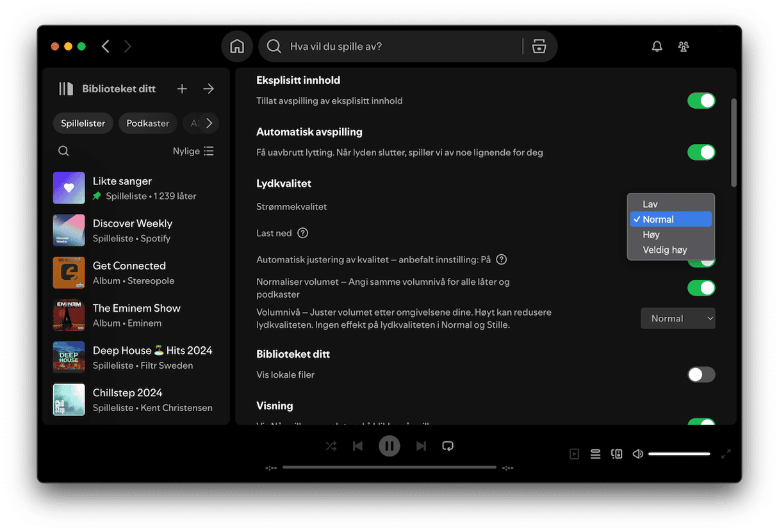This screenshot has height=532, width=779.
Task: Open the help icon next to Last ned
Action: 303,233
